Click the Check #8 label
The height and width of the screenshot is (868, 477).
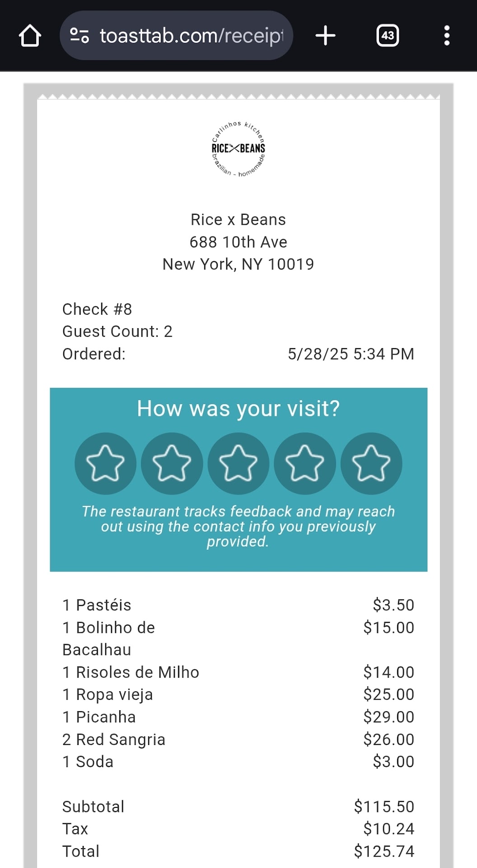(97, 309)
